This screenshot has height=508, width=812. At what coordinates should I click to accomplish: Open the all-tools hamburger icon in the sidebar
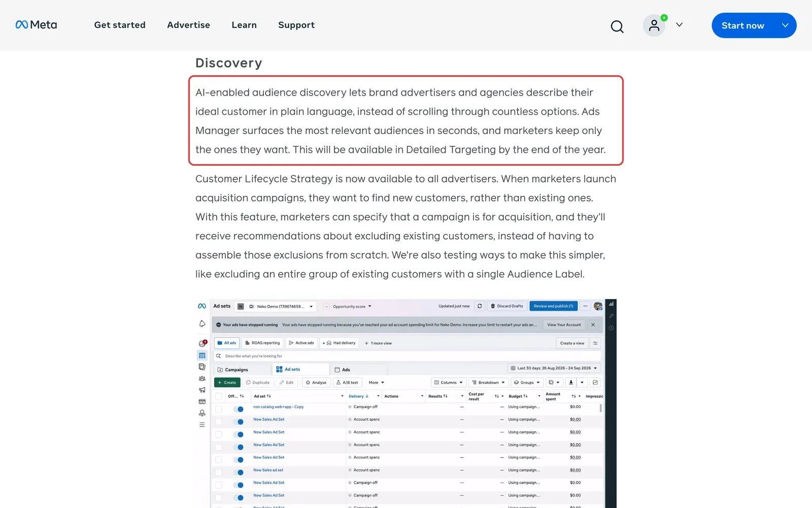[202, 425]
